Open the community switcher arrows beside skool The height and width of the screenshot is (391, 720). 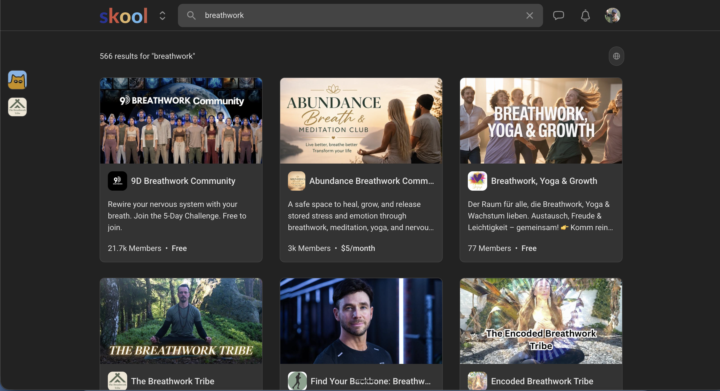(x=162, y=16)
